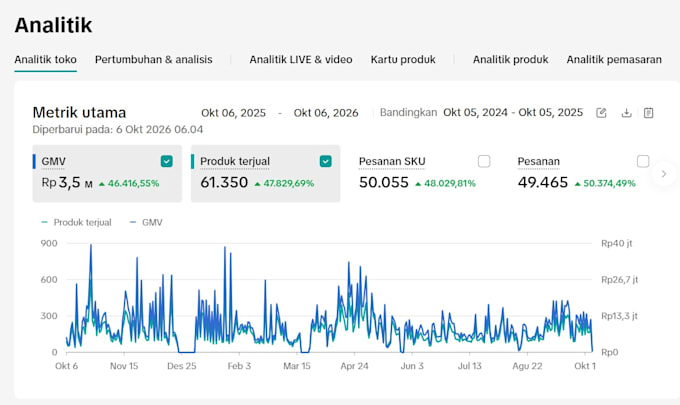This screenshot has width=680, height=405.
Task: Switch to Pertumbuhan & analisis tab
Action: tap(154, 59)
